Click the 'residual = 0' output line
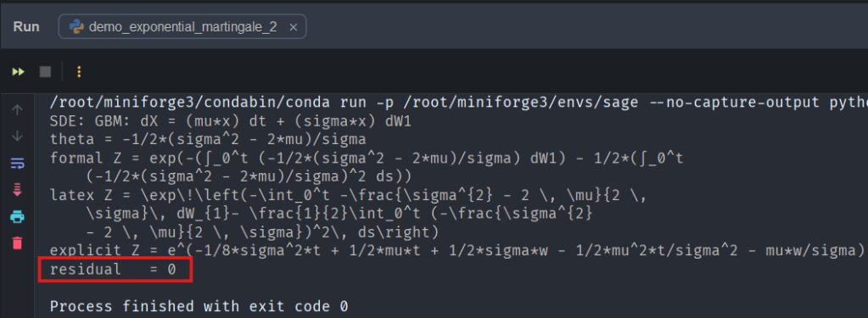 (113, 270)
